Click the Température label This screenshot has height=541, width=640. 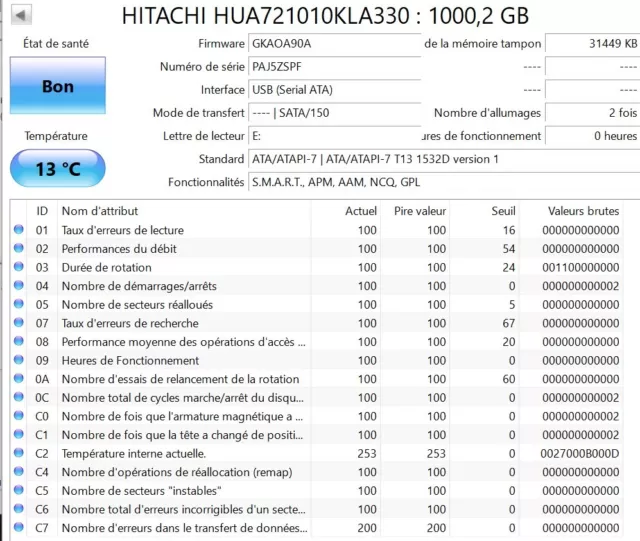(56, 136)
